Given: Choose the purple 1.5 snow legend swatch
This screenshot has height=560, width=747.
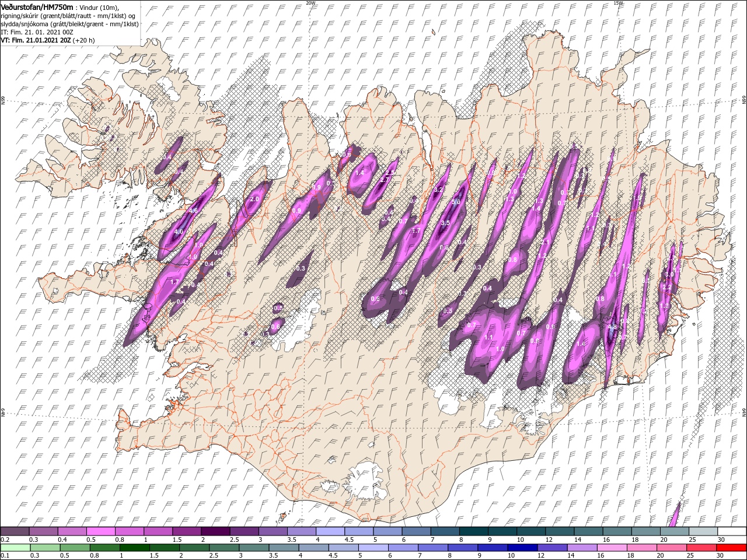Looking at the screenshot, I should click(187, 531).
